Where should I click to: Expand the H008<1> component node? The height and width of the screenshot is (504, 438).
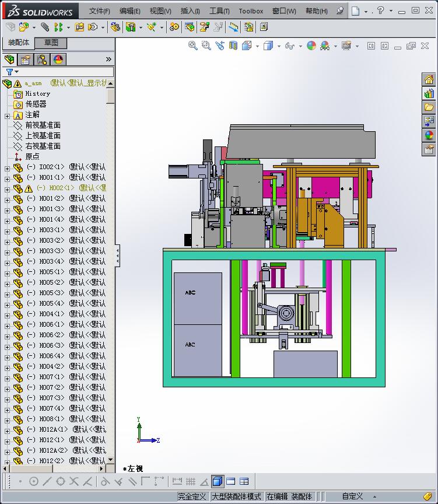pyautogui.click(x=8, y=421)
